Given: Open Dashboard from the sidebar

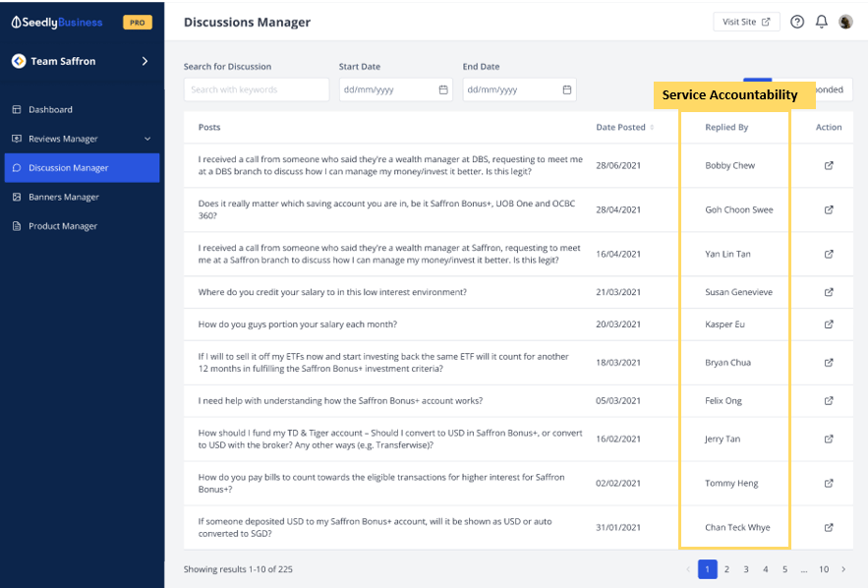Looking at the screenshot, I should (x=50, y=109).
